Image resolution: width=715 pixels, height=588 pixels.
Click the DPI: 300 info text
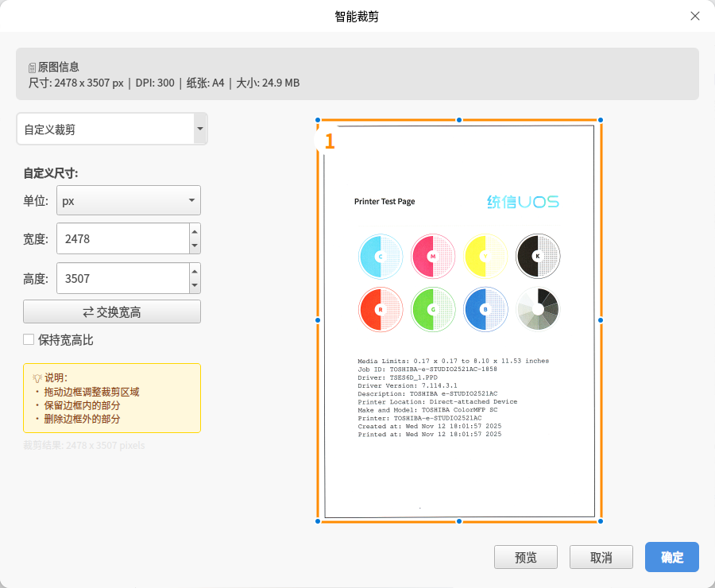coord(155,83)
